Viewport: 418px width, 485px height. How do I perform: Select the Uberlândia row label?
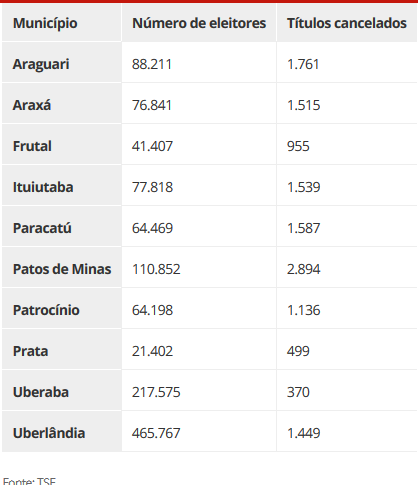[x=62, y=433]
